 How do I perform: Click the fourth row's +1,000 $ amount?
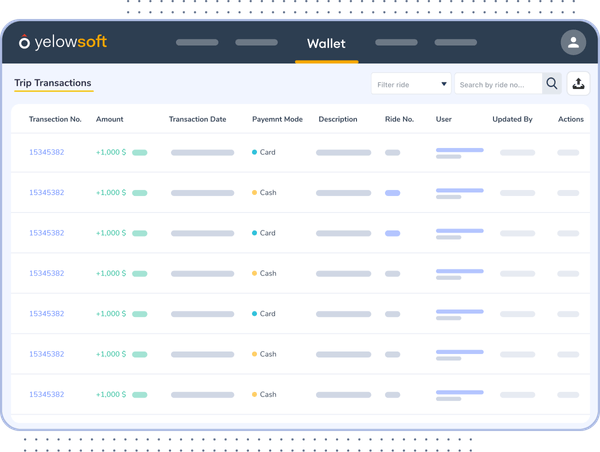(111, 273)
